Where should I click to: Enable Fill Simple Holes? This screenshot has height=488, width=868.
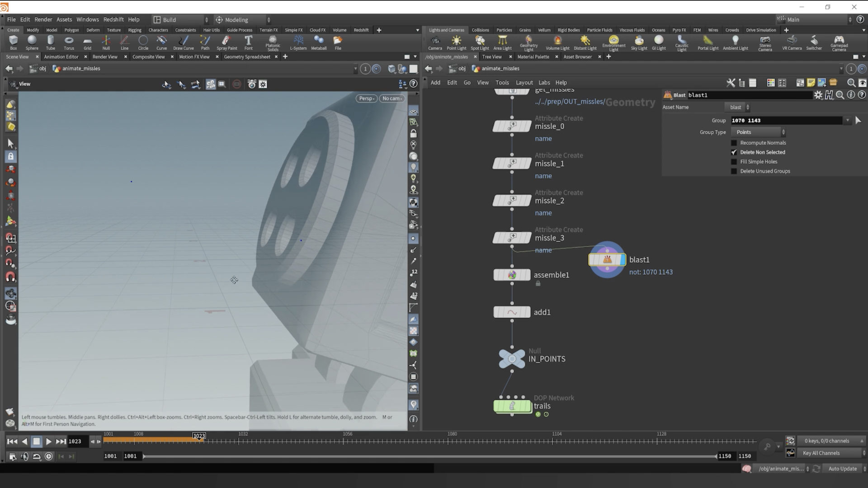pyautogui.click(x=734, y=162)
